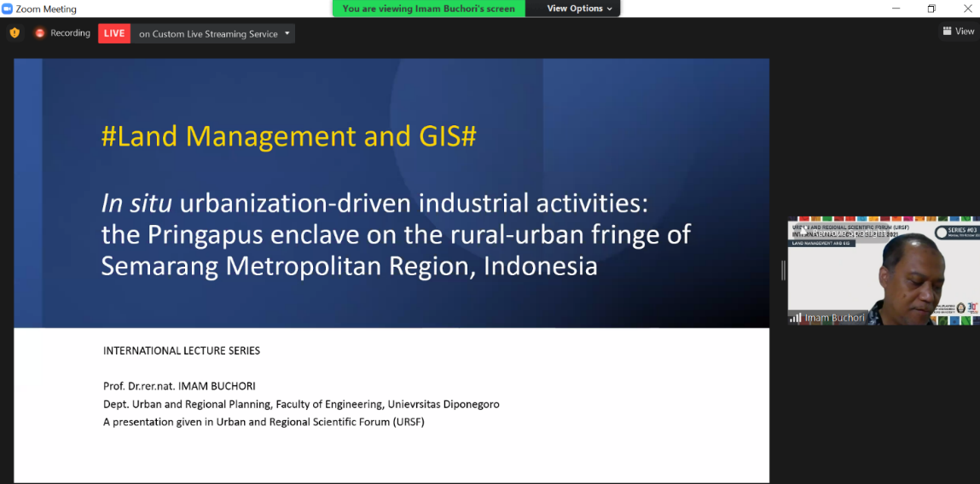Click the Zoom logo in title bar

(x=8, y=9)
